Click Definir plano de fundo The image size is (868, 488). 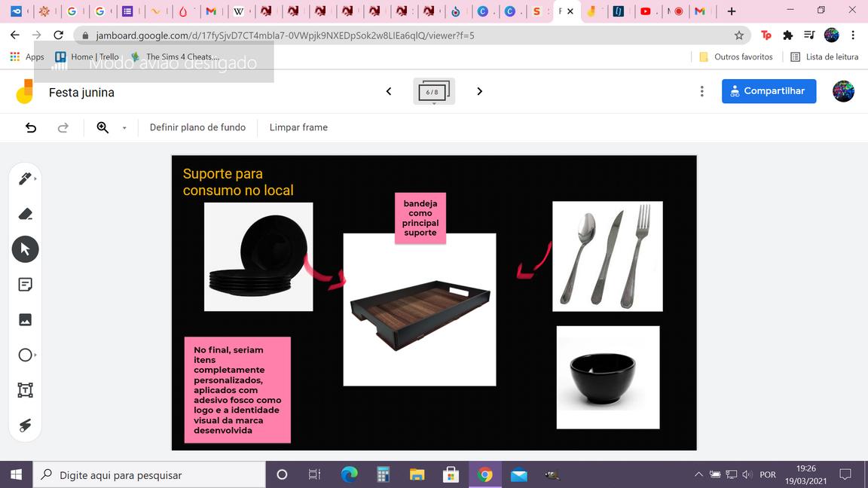click(x=197, y=127)
